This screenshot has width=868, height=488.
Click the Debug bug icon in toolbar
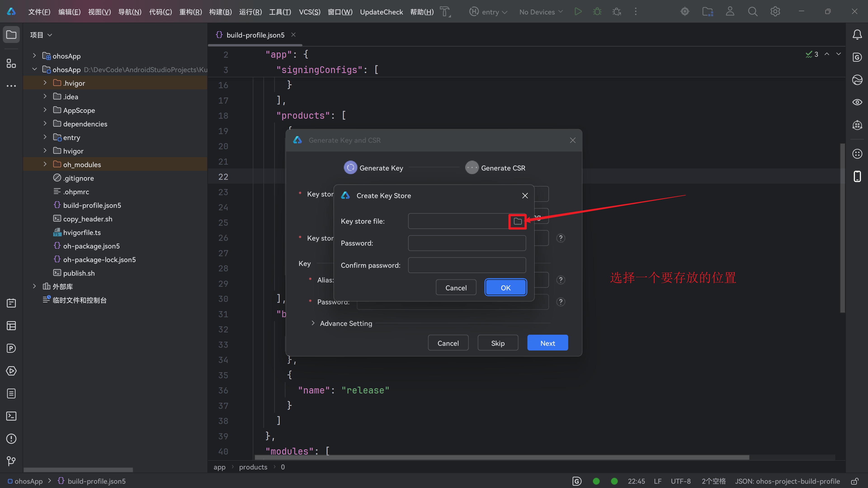click(597, 12)
